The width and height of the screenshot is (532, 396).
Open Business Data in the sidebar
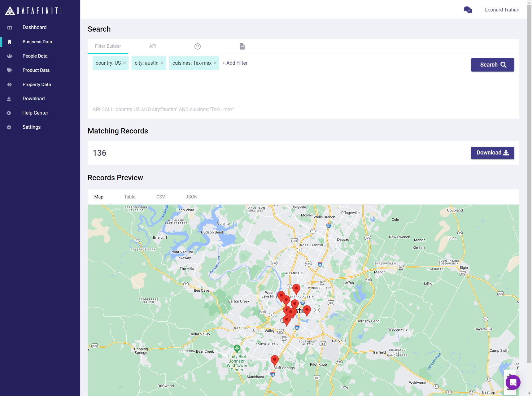(x=37, y=42)
